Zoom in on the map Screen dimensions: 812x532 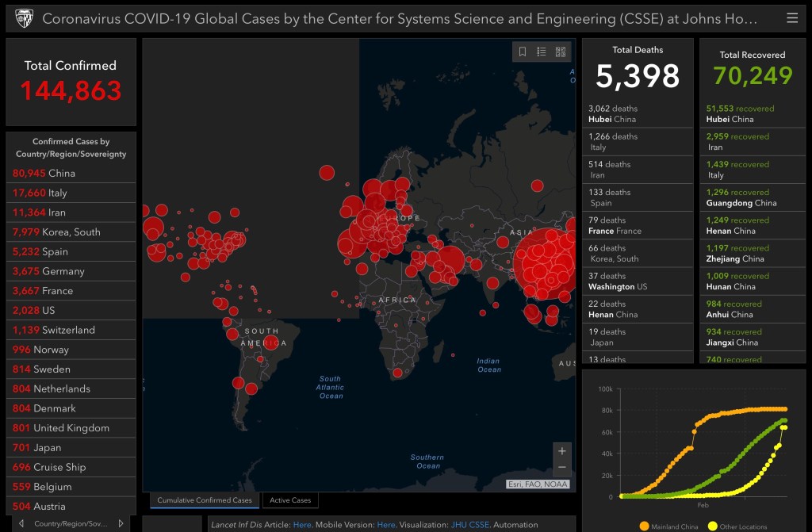pos(561,450)
